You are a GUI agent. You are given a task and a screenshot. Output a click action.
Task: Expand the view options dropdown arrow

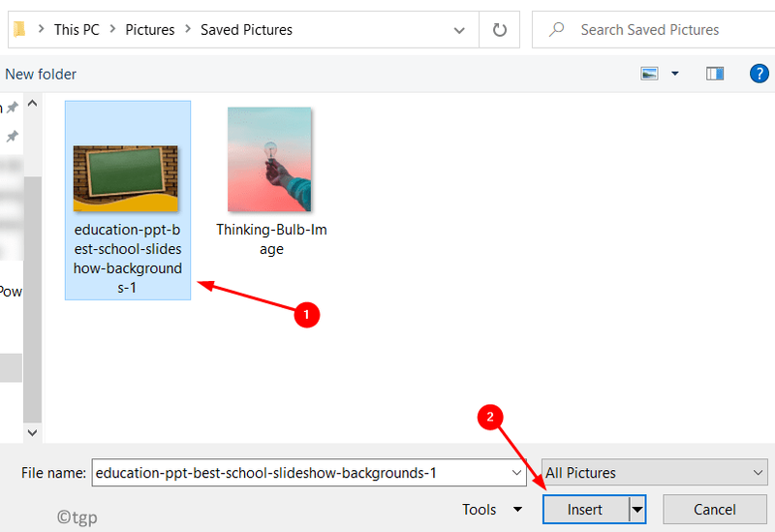(674, 74)
